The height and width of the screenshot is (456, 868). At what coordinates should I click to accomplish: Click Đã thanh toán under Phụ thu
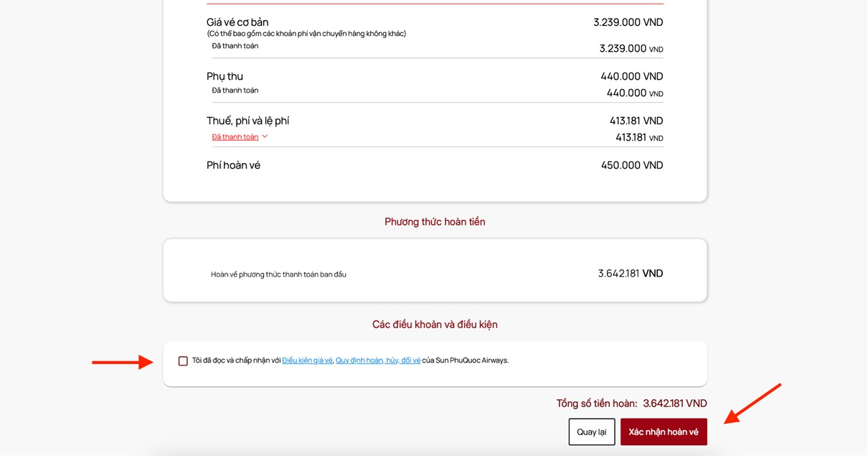point(235,90)
